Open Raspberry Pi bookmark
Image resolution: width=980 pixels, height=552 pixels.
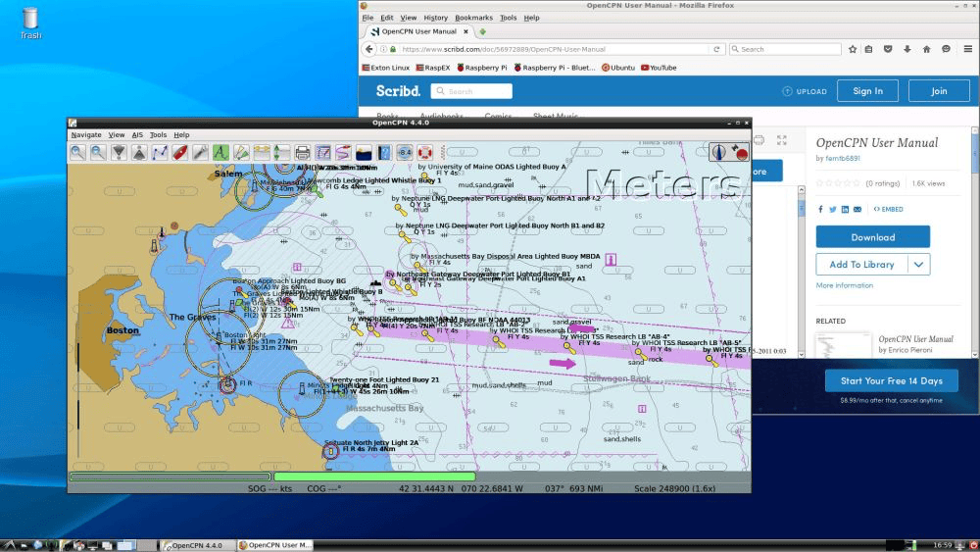482,68
